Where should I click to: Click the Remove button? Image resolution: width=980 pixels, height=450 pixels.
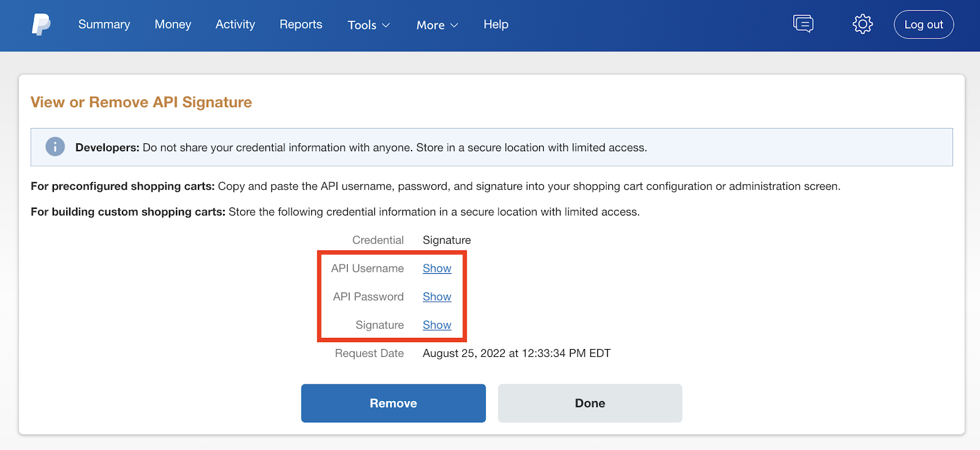point(393,403)
